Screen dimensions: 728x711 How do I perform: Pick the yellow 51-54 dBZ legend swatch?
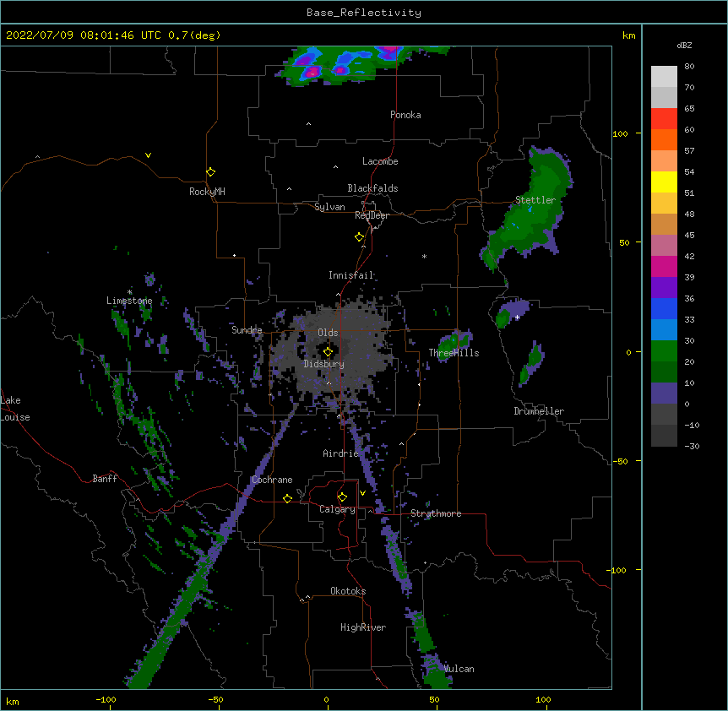pos(664,182)
